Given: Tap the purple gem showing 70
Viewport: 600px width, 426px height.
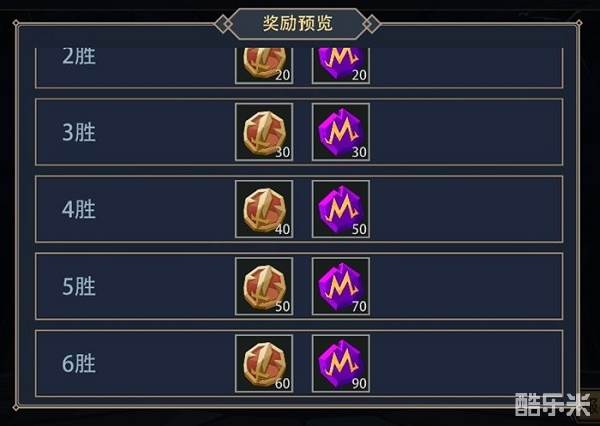Looking at the screenshot, I should point(341,286).
